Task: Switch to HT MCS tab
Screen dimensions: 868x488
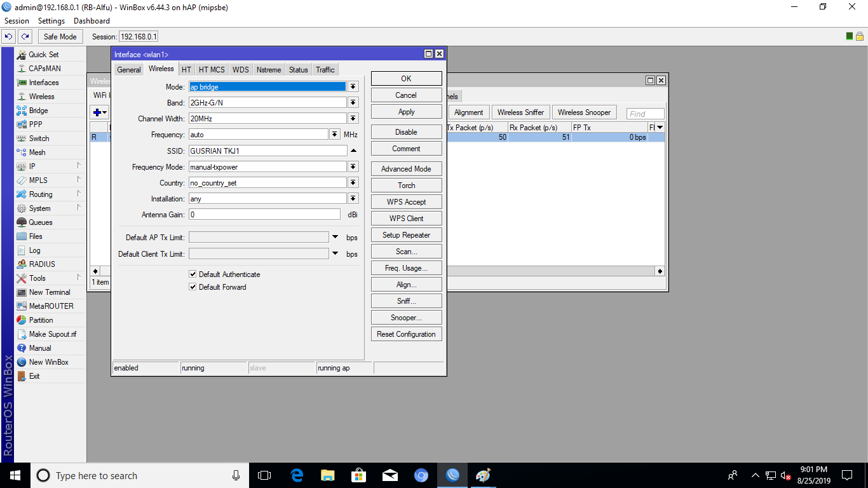Action: point(212,70)
